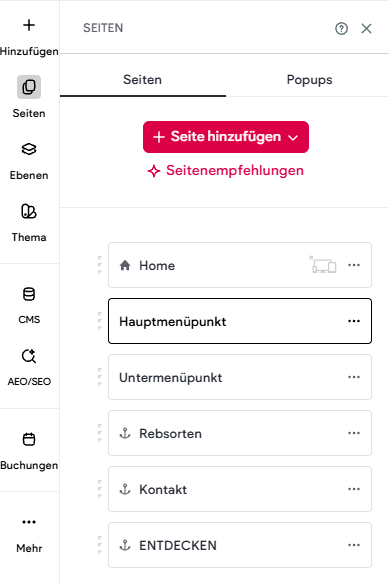Open the Buchungen calendar icon
The height and width of the screenshot is (585, 389).
tap(29, 439)
